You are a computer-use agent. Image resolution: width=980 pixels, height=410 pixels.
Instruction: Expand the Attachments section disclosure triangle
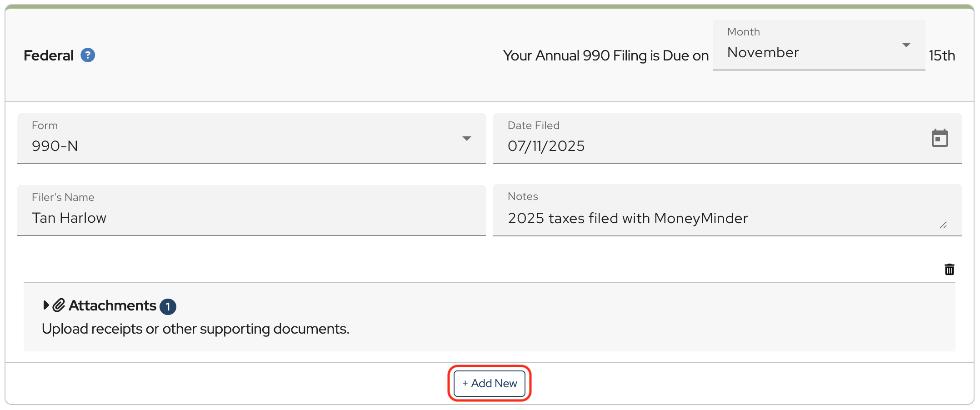tap(46, 305)
